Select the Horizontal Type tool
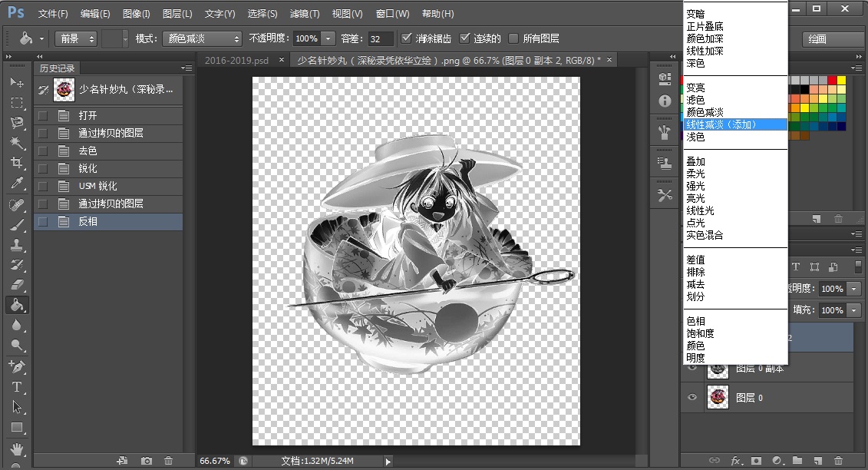 [x=17, y=386]
